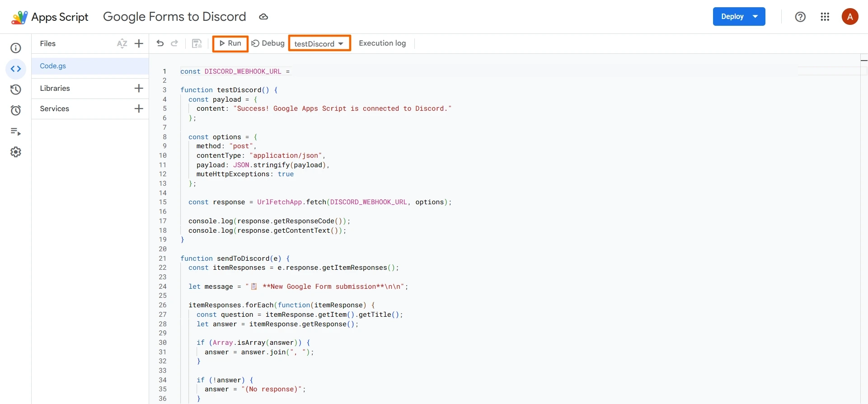Click the Files header label
Image resolution: width=868 pixels, height=404 pixels.
[x=47, y=43]
